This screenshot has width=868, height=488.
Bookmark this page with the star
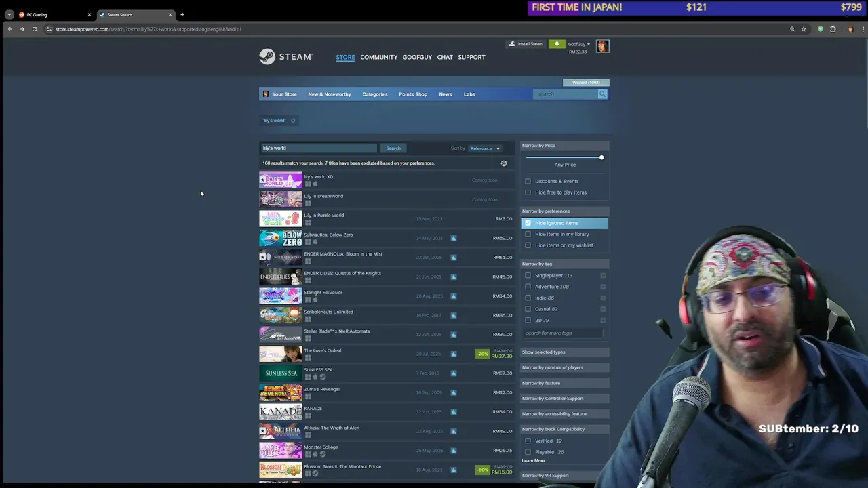point(804,29)
